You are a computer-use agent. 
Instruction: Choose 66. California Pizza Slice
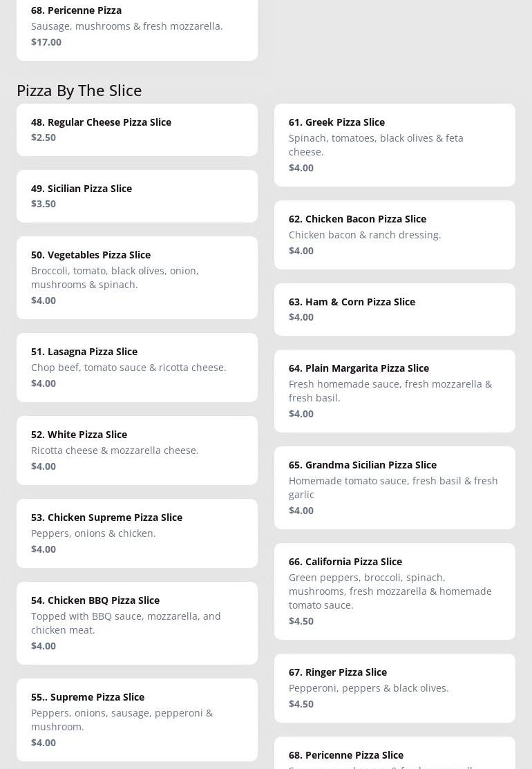[395, 591]
